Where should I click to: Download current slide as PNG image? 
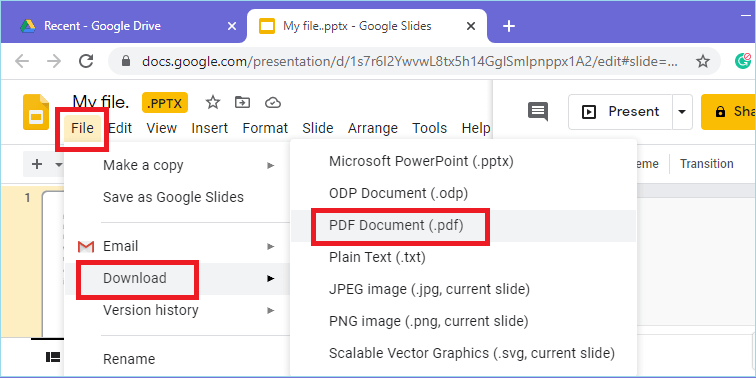pos(463,321)
